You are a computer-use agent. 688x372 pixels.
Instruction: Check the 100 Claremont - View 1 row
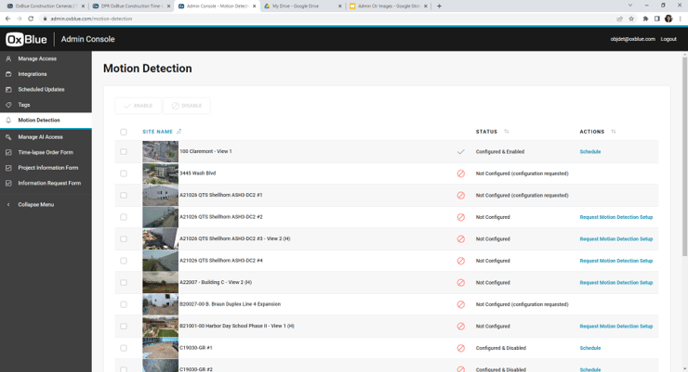[124, 152]
